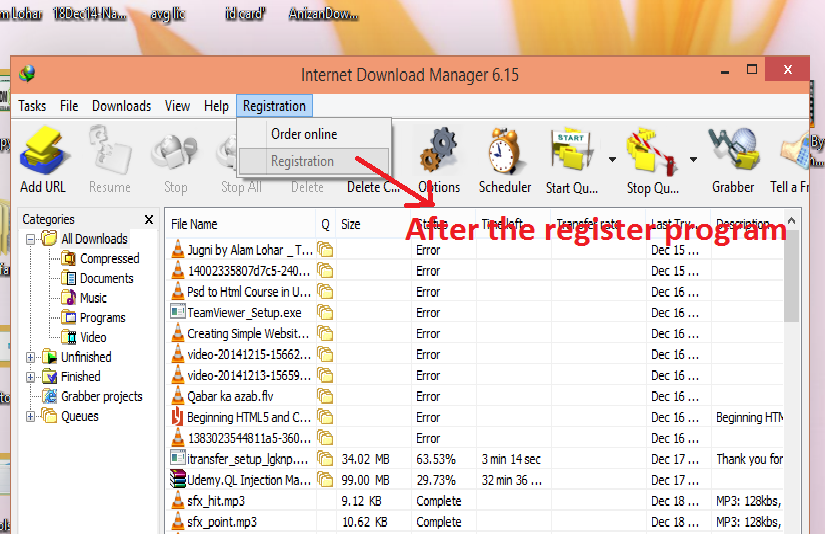This screenshot has width=825, height=534.
Task: Click the Q column header
Action: coord(326,224)
